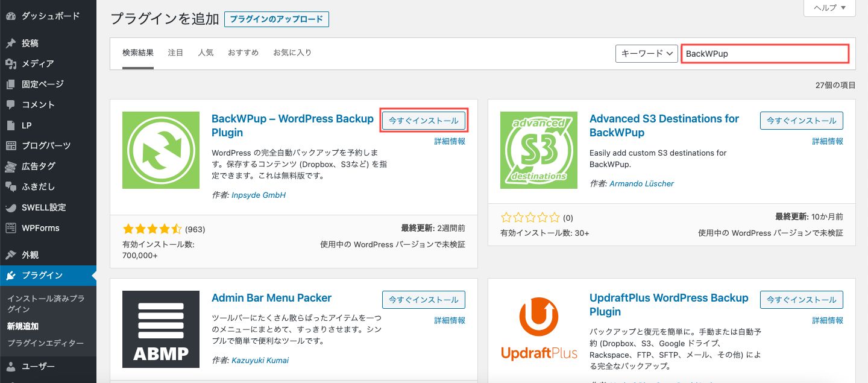Click the brush icon beside 外観
The width and height of the screenshot is (868, 383).
coord(10,255)
